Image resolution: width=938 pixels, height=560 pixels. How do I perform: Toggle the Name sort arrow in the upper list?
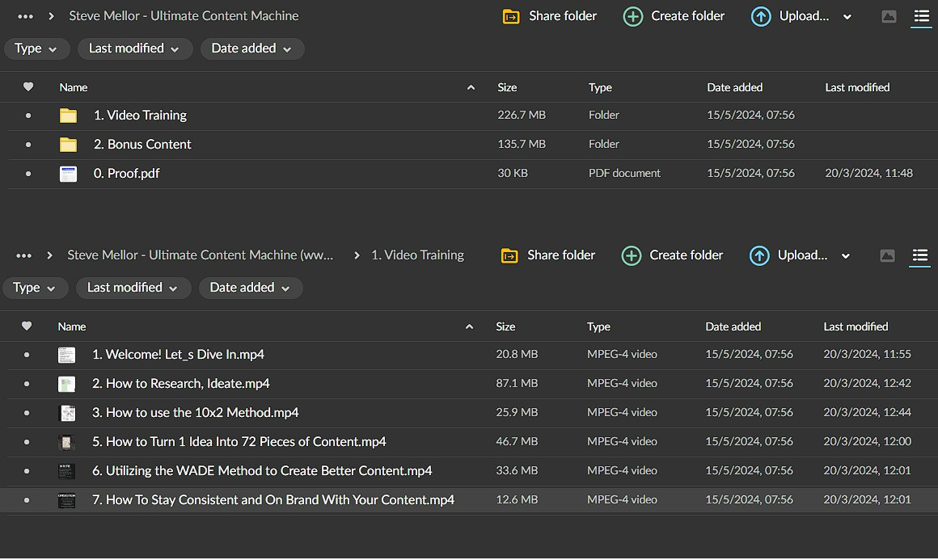[x=471, y=88]
